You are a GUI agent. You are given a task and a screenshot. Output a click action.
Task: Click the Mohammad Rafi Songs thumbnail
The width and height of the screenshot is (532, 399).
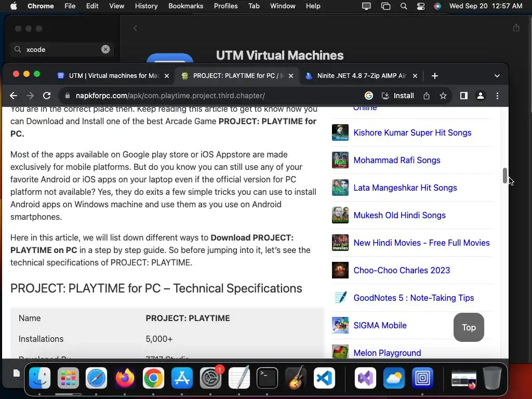(x=340, y=160)
